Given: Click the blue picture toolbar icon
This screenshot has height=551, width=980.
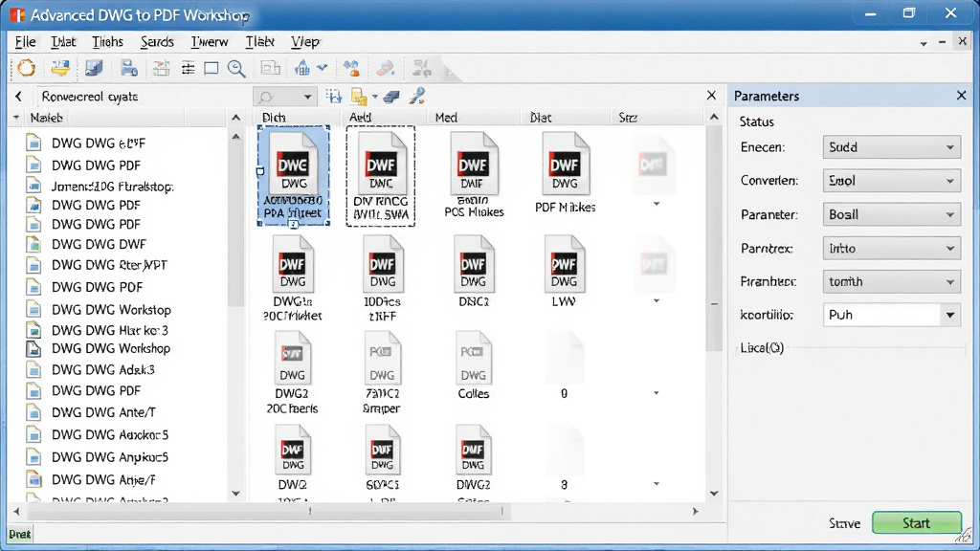Looking at the screenshot, I should click(x=94, y=68).
